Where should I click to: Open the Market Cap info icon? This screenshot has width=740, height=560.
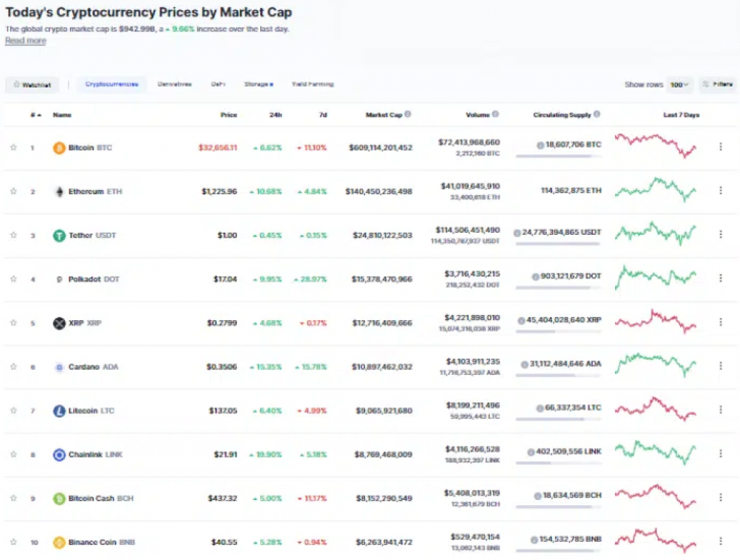pos(409,114)
